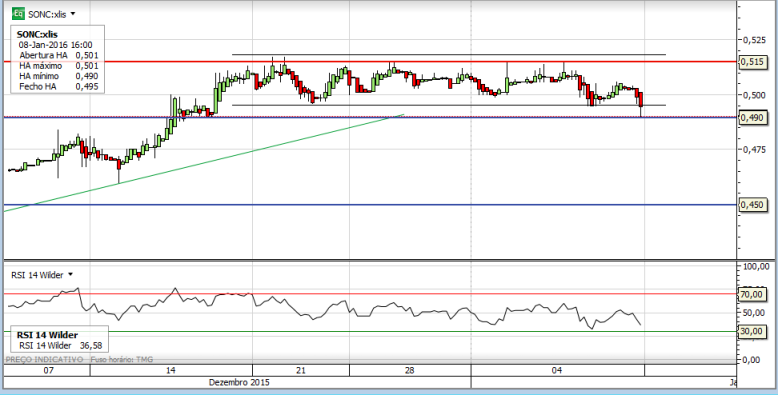
Task: Select the 0,515 resistance price label
Action: pyautogui.click(x=752, y=62)
